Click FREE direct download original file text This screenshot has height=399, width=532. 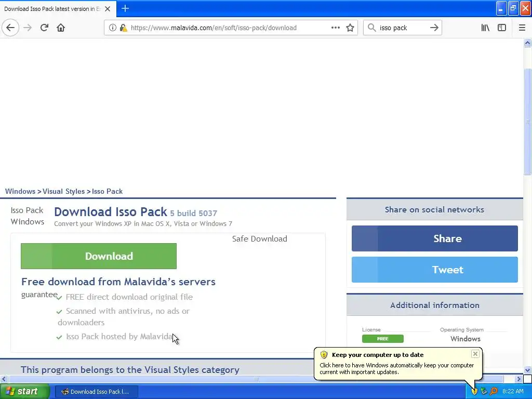click(129, 297)
